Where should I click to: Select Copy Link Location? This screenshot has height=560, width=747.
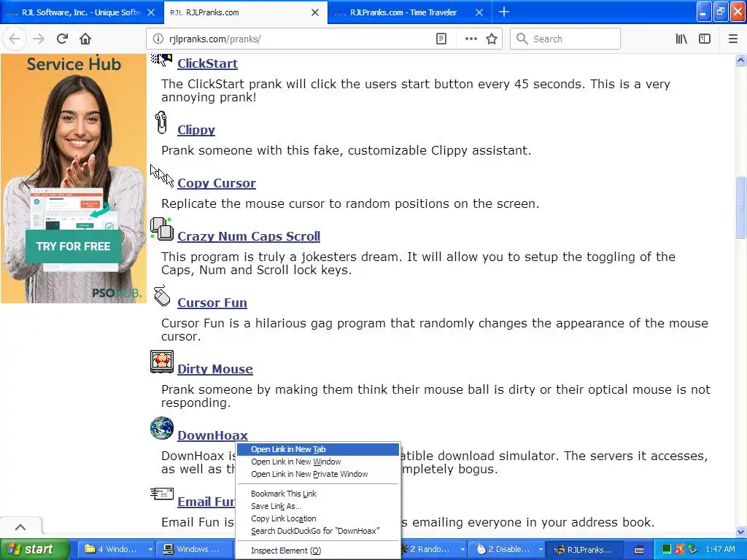pos(318,518)
